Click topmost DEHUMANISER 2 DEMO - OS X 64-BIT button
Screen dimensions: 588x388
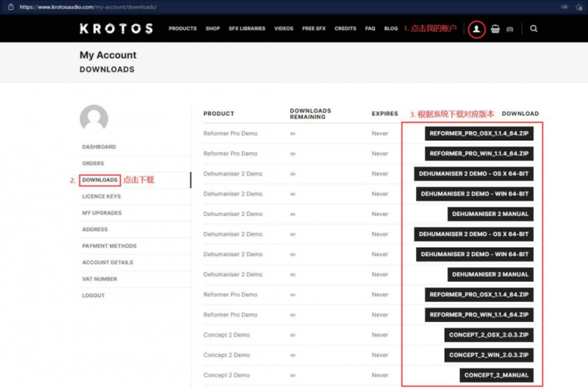473,174
